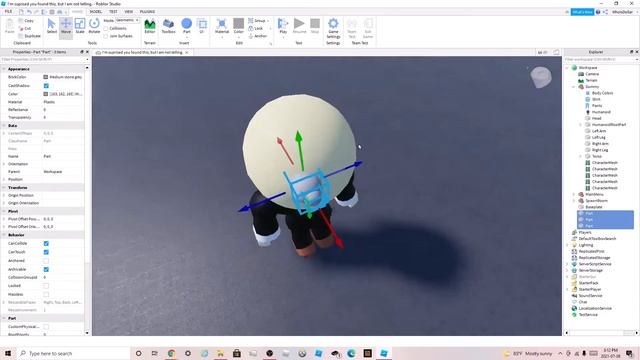Screen dimensions: 640x360
Task: Select the Baseplate in Explorer
Action: pyautogui.click(x=594, y=207)
